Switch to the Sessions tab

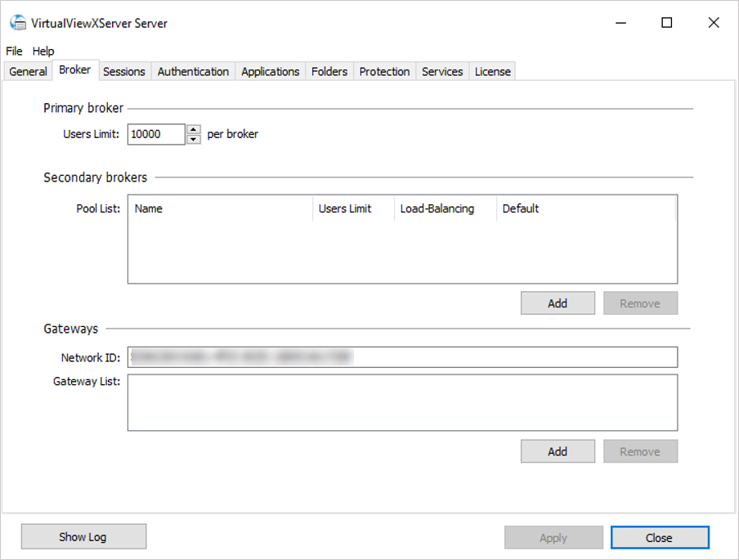[124, 71]
